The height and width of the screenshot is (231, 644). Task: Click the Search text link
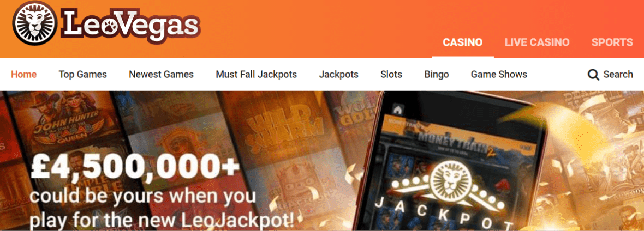(x=618, y=74)
